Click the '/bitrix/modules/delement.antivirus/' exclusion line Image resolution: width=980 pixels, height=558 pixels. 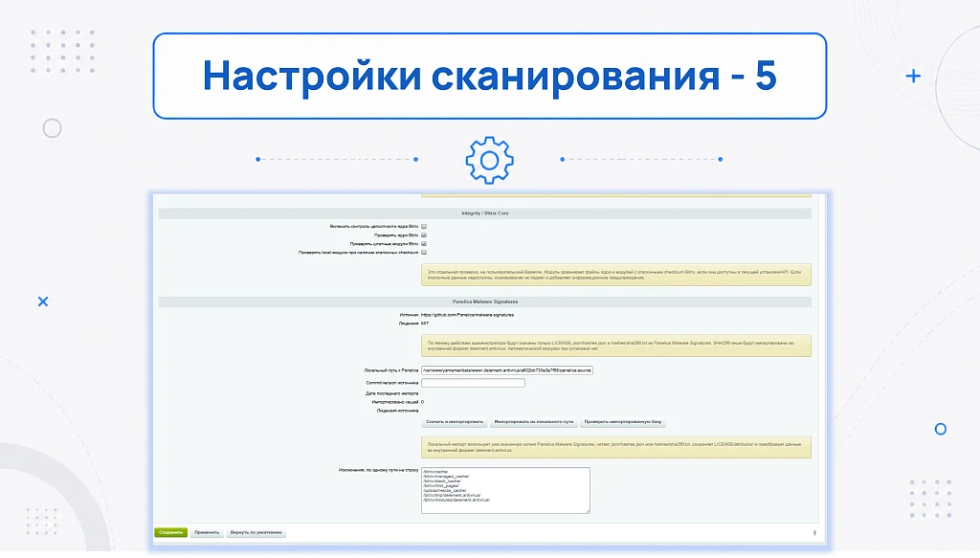click(457, 500)
